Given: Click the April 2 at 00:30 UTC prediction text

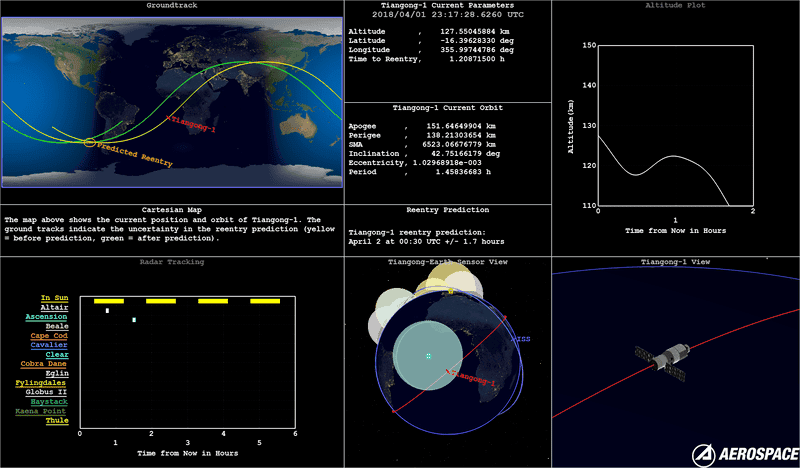Looking at the screenshot, I should tap(427, 242).
